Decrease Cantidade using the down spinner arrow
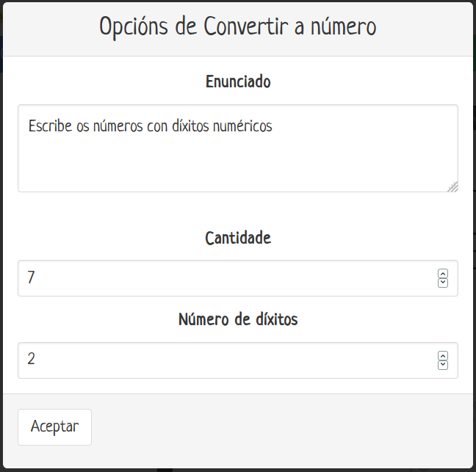476x472 pixels. coord(443,283)
